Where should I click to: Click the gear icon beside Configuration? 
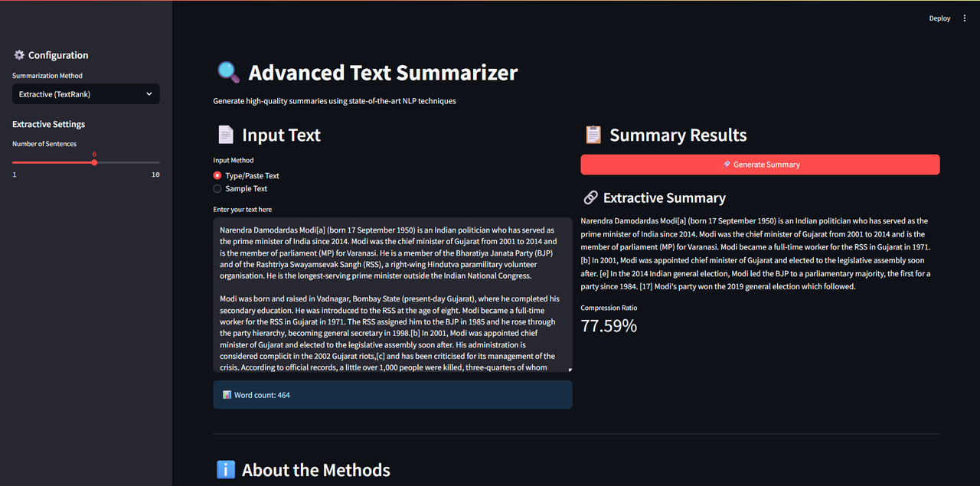tap(18, 54)
